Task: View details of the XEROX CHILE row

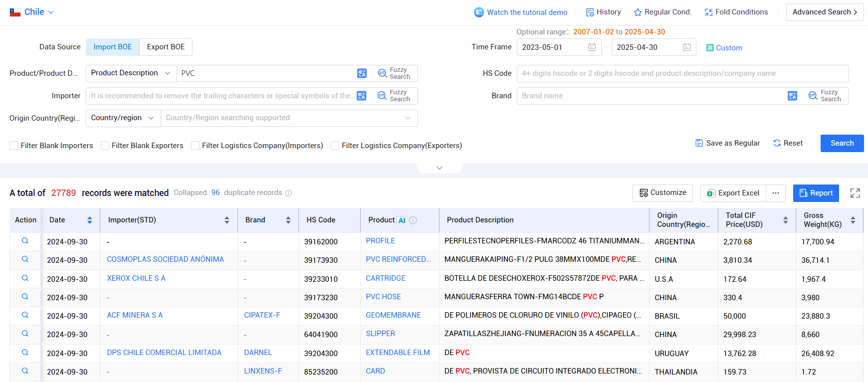Action: [25, 278]
